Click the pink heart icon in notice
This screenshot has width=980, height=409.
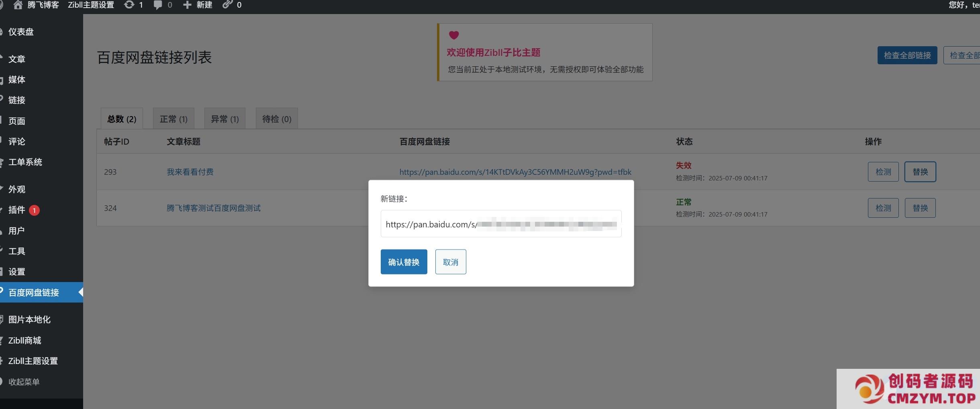click(454, 35)
